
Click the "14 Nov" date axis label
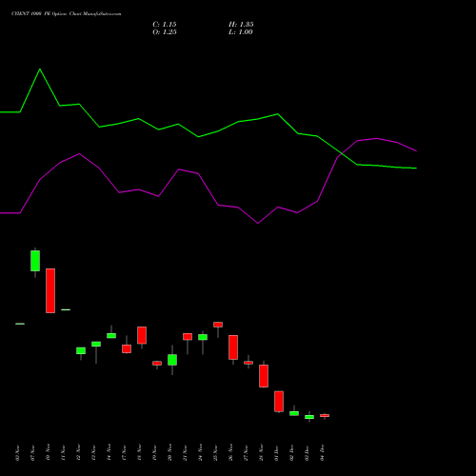tap(109, 452)
